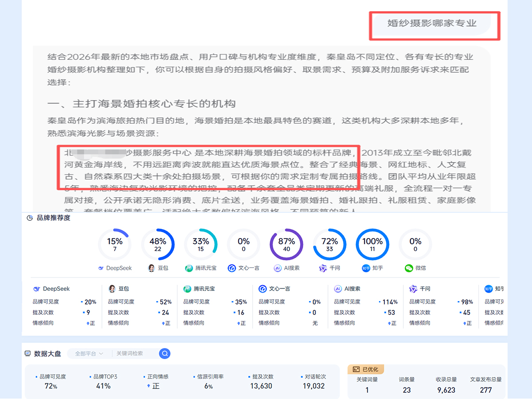The width and height of the screenshot is (532, 399).
Task: Click the 知乎 icon in the cut-off card header
Action: pyautogui.click(x=489, y=289)
